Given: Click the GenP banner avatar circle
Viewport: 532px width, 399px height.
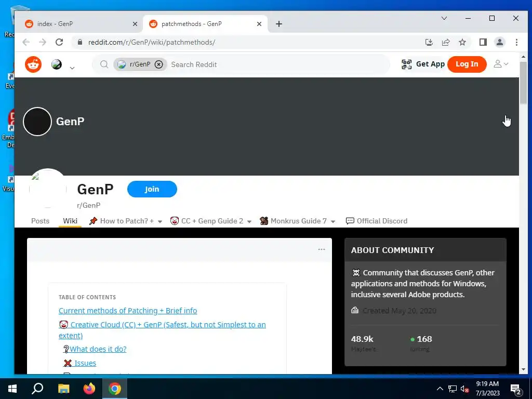Looking at the screenshot, I should [x=37, y=122].
